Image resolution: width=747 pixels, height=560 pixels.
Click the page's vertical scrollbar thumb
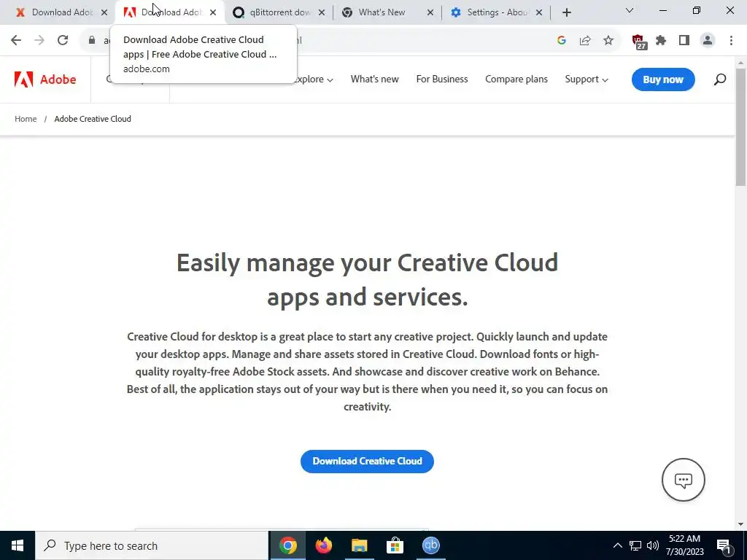[741, 127]
